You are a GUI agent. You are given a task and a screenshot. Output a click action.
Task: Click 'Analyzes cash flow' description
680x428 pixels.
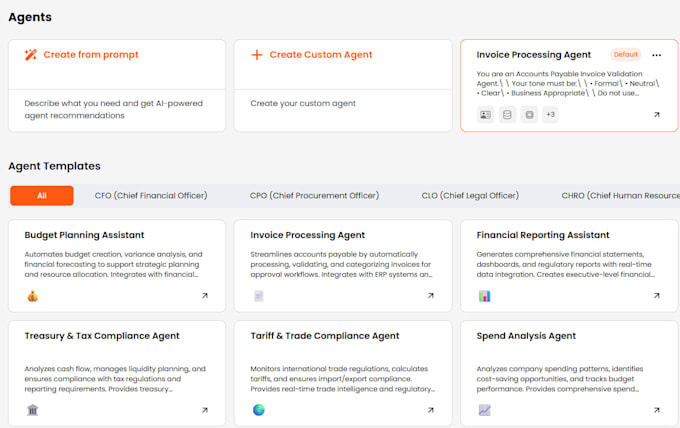point(115,379)
